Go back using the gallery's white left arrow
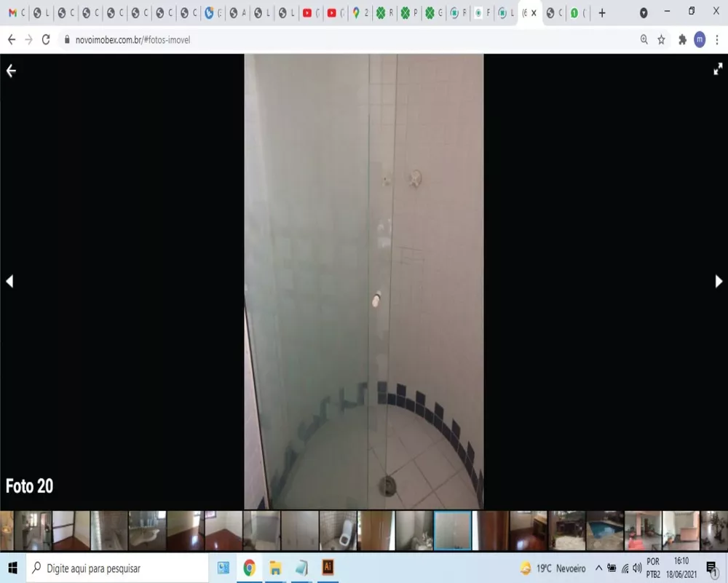The image size is (728, 583). tap(11, 71)
